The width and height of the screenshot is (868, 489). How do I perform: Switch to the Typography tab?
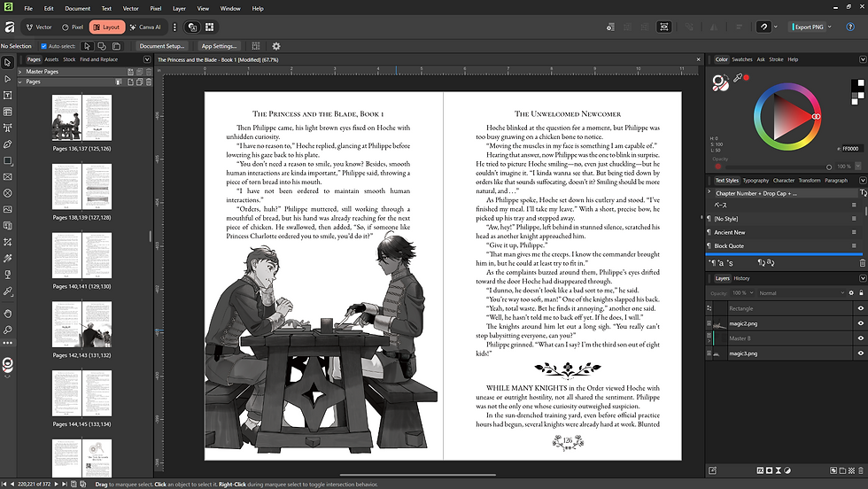coord(756,181)
